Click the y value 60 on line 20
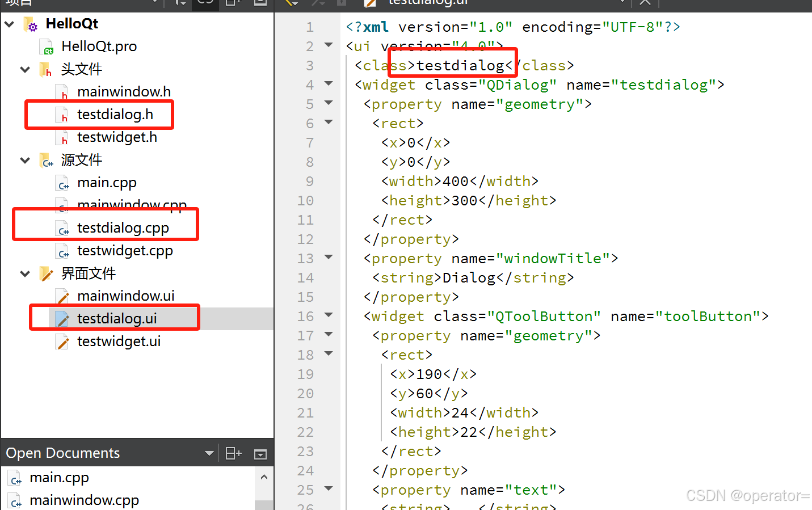Viewport: 812px width, 510px height. click(425, 394)
